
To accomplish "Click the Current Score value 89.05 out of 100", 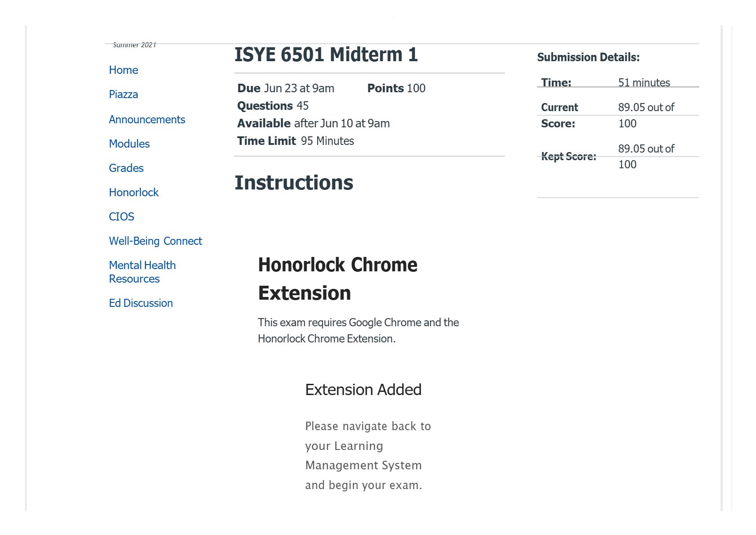I will coord(646,115).
